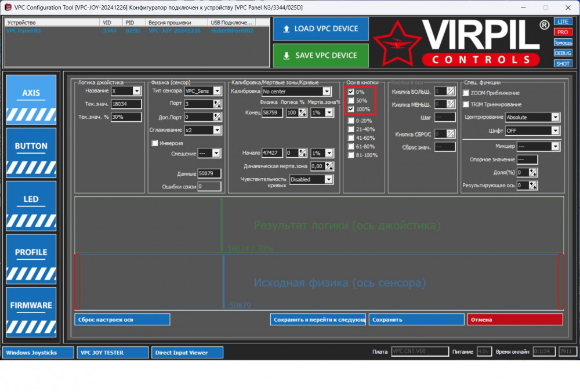
Task: Switch to LITE mode
Action: (x=563, y=21)
